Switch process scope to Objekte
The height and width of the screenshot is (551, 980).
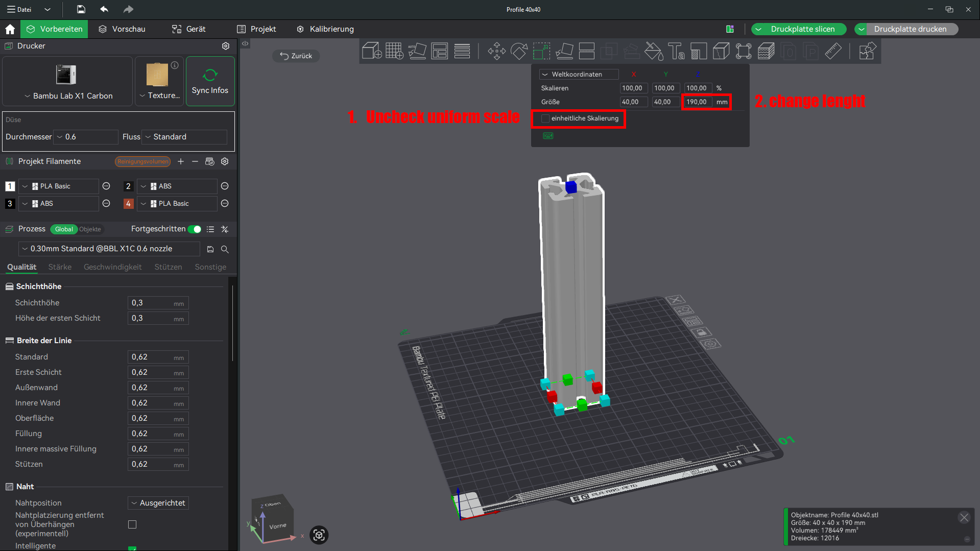point(90,229)
